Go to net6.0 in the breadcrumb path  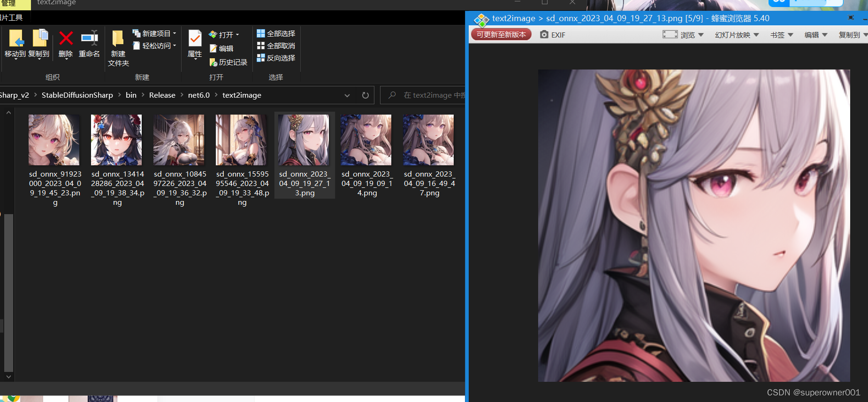[199, 95]
